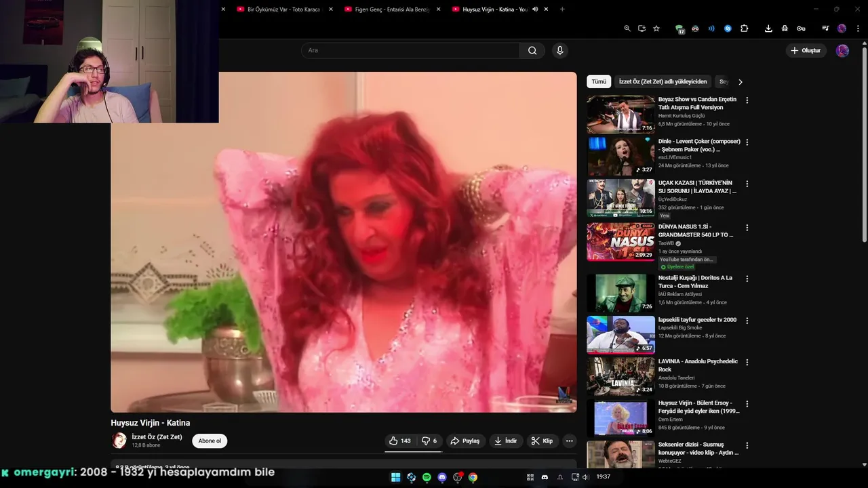Open the password key icon in toolbar
The height and width of the screenshot is (488, 868).
click(x=801, y=28)
